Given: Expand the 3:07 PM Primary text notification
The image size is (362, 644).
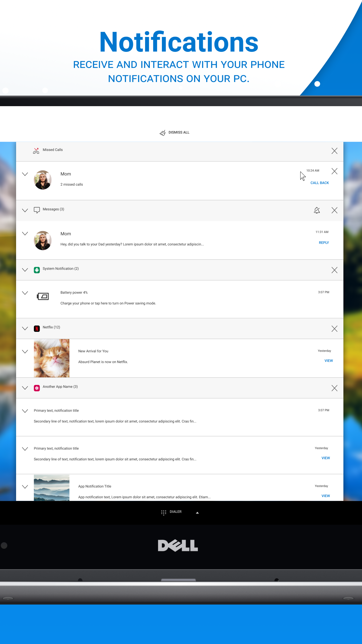Looking at the screenshot, I should tap(25, 411).
